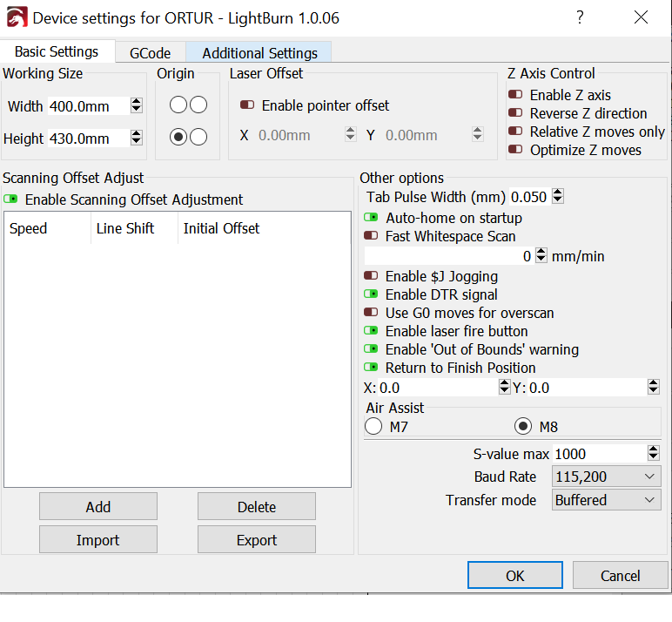This screenshot has width=672, height=622.
Task: Click the Tab Pulse Width field
Action: tap(530, 197)
